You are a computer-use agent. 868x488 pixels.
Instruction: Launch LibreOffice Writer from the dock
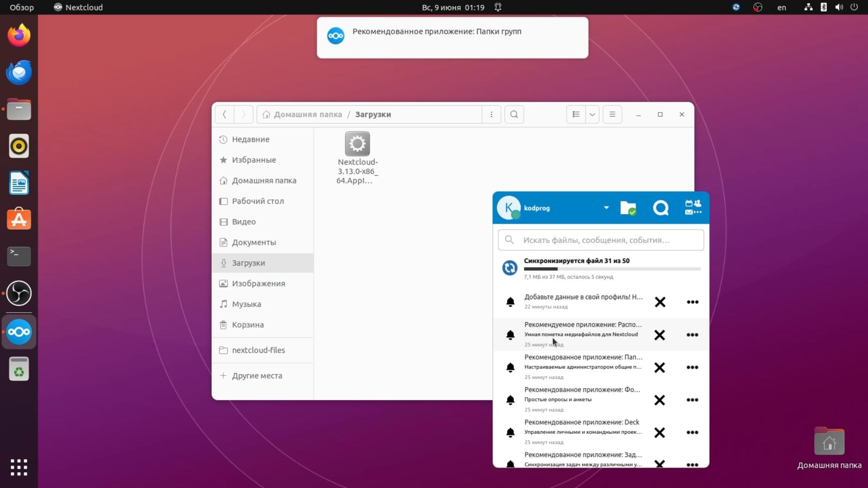point(19,183)
